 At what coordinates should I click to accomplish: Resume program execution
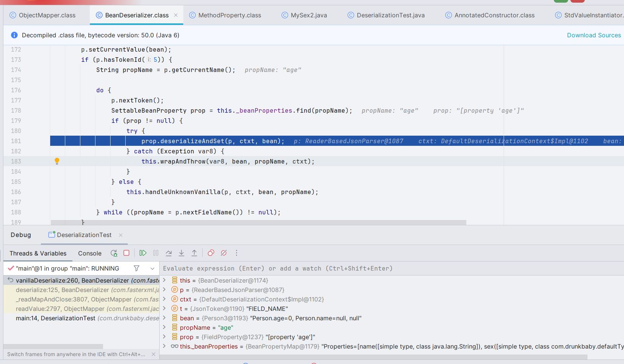point(143,253)
